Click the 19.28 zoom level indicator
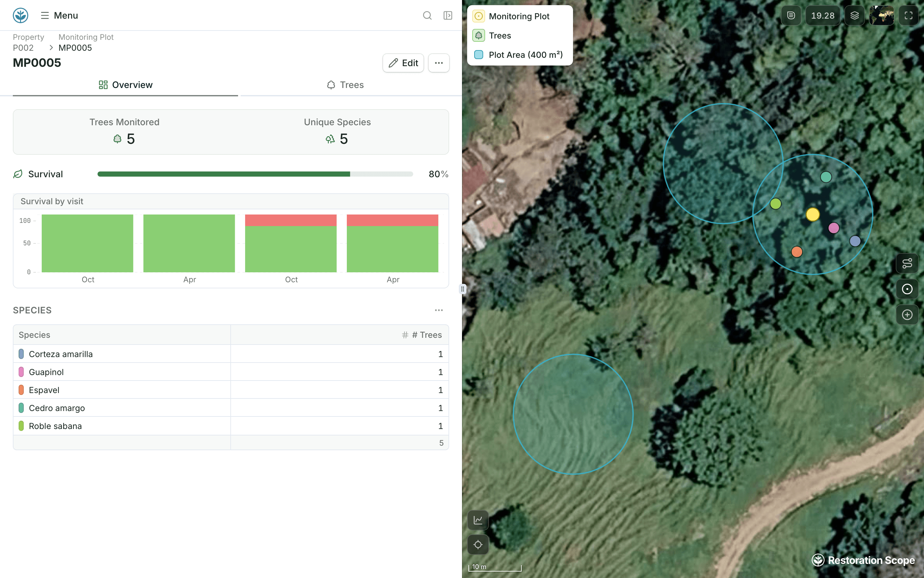Image resolution: width=924 pixels, height=578 pixels. click(823, 15)
